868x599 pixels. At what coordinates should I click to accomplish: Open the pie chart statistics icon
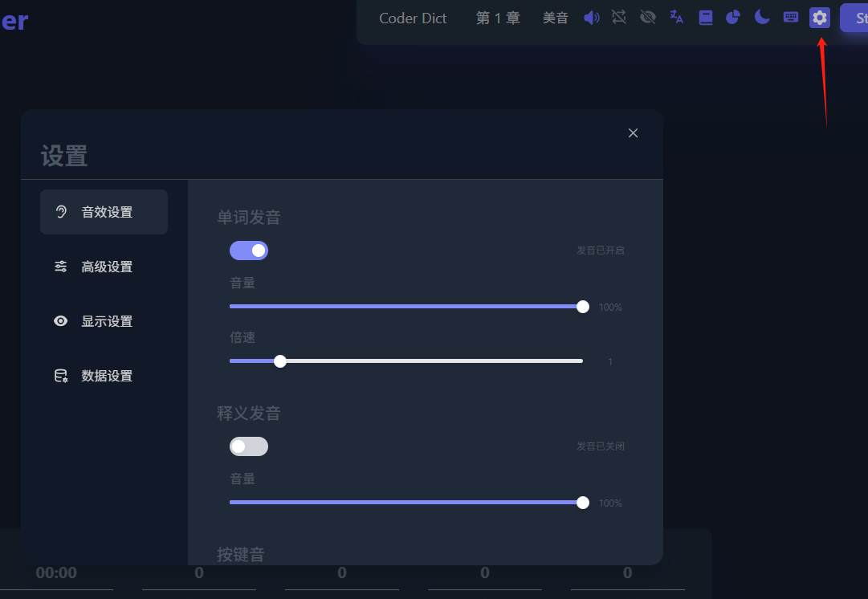coord(733,18)
